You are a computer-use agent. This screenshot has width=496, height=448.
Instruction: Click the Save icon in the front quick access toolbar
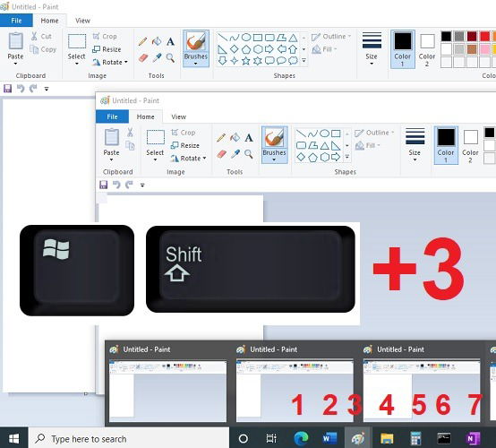pyautogui.click(x=104, y=185)
